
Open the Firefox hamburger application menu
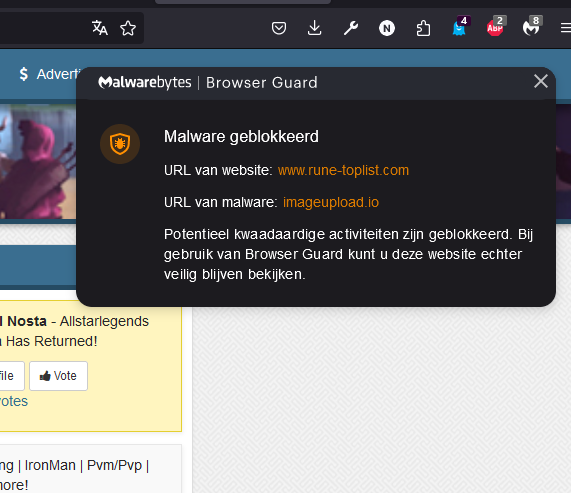click(566, 28)
